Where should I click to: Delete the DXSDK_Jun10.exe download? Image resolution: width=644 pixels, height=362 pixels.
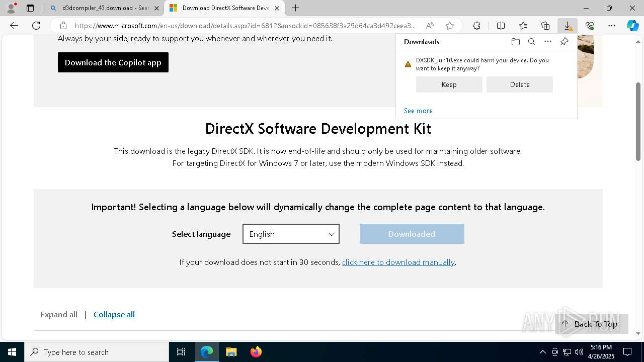[519, 84]
